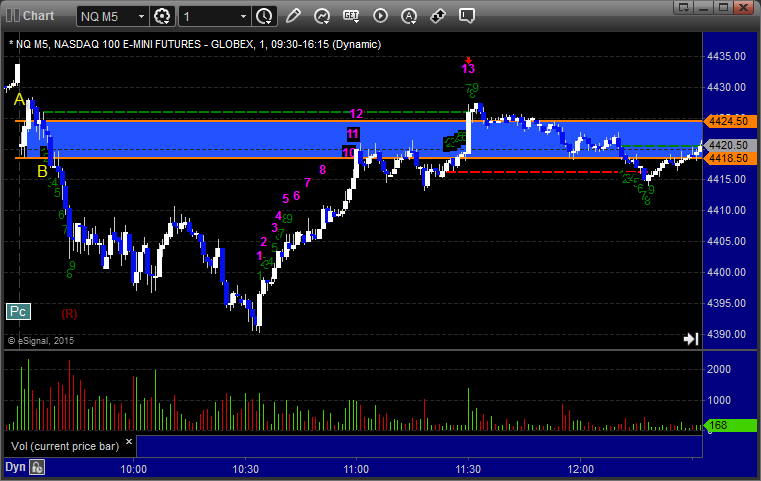
Task: Click the green 168 volume label
Action: 730,425
